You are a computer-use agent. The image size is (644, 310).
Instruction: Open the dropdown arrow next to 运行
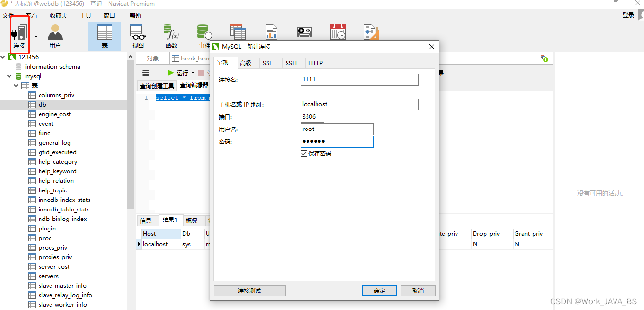193,73
